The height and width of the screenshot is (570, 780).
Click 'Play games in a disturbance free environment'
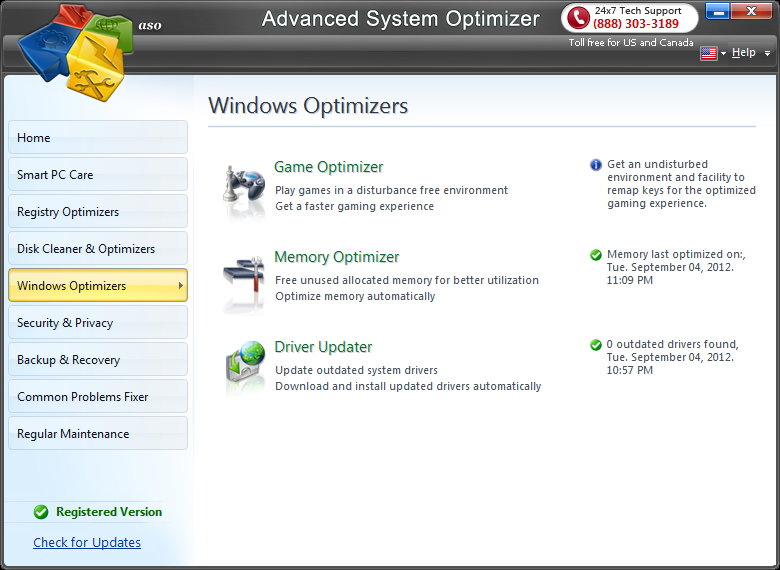(x=391, y=190)
